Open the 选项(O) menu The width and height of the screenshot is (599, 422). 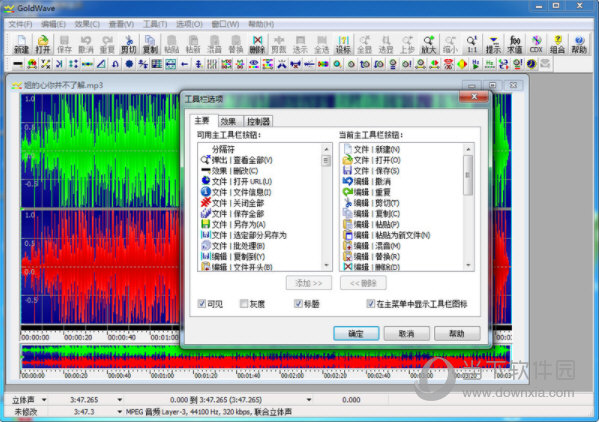tap(189, 24)
